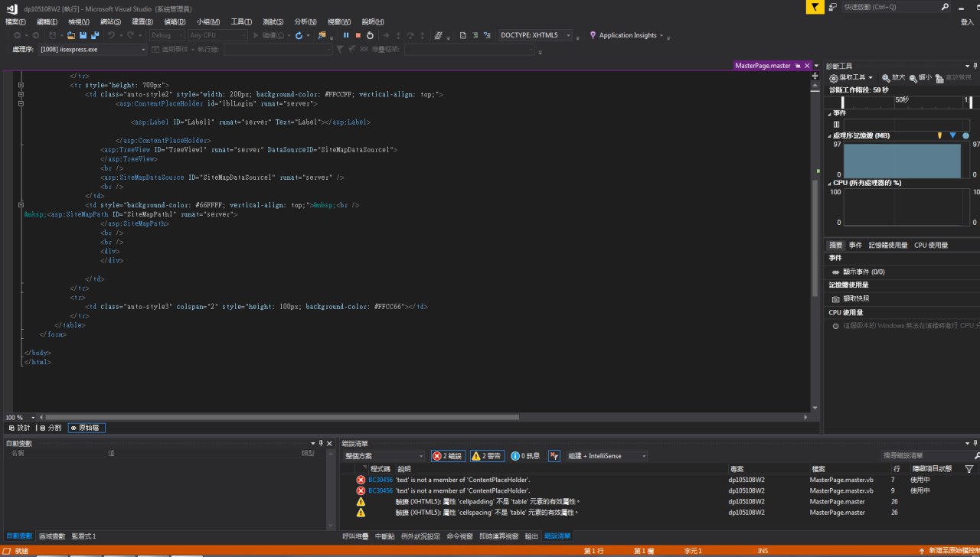Restart the debug session icon

point(370,35)
